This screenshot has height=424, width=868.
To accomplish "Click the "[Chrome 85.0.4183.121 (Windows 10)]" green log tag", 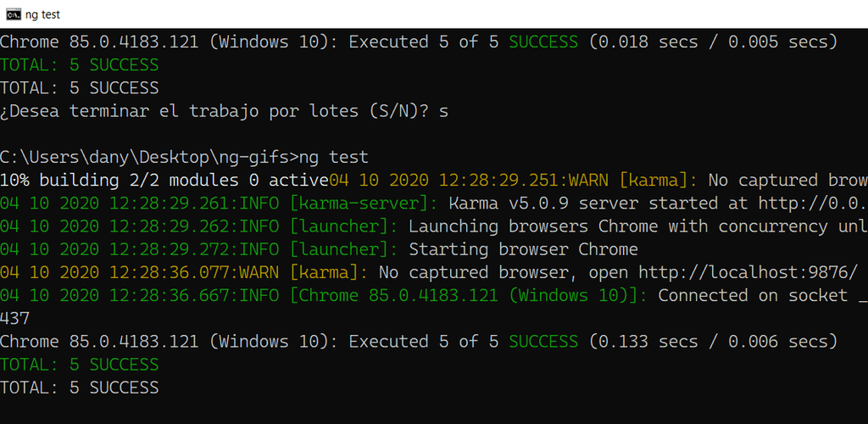I will tap(469, 296).
